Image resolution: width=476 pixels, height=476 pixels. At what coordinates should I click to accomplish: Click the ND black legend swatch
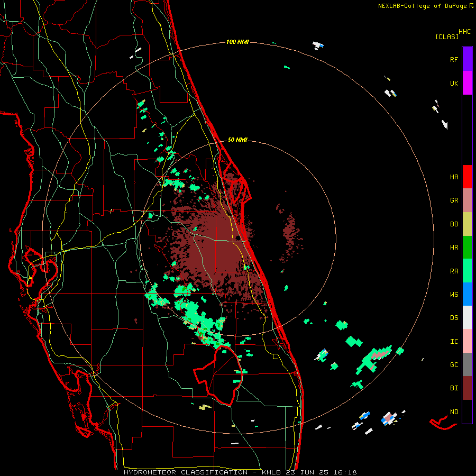click(467, 411)
